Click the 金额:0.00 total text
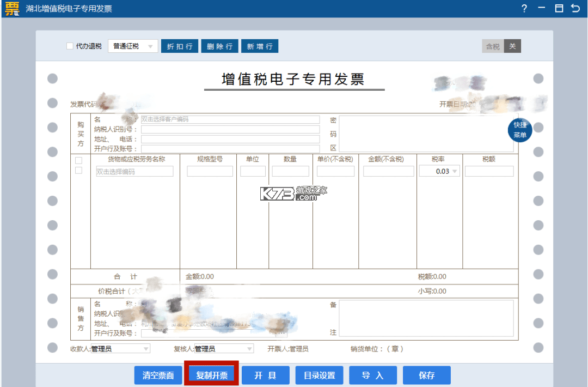 click(x=199, y=277)
